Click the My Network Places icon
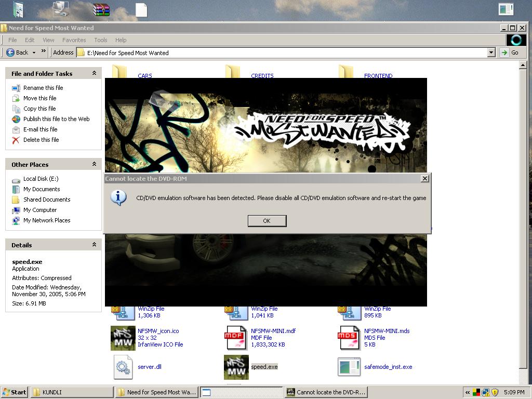532x399 pixels. coord(16,221)
